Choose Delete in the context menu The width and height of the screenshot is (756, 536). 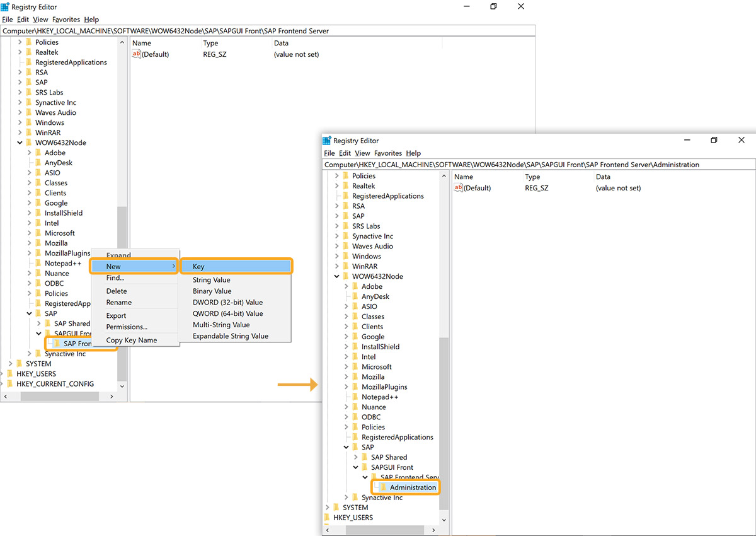point(117,291)
